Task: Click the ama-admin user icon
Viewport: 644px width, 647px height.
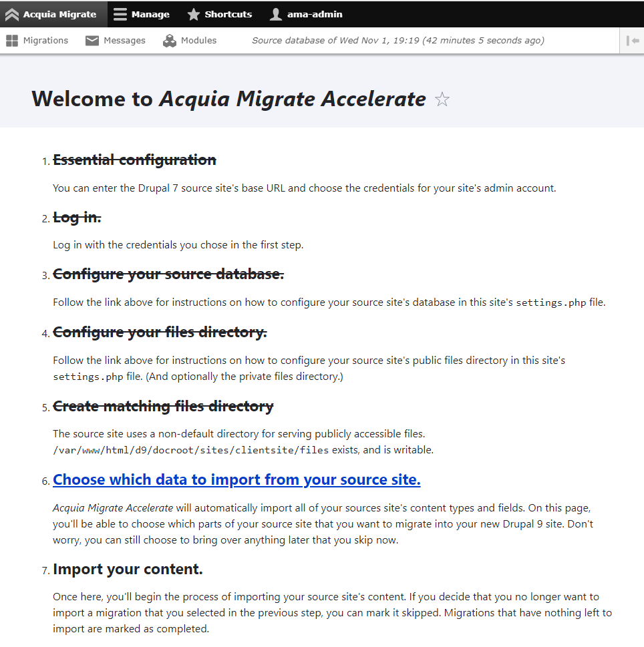Action: 275,13
